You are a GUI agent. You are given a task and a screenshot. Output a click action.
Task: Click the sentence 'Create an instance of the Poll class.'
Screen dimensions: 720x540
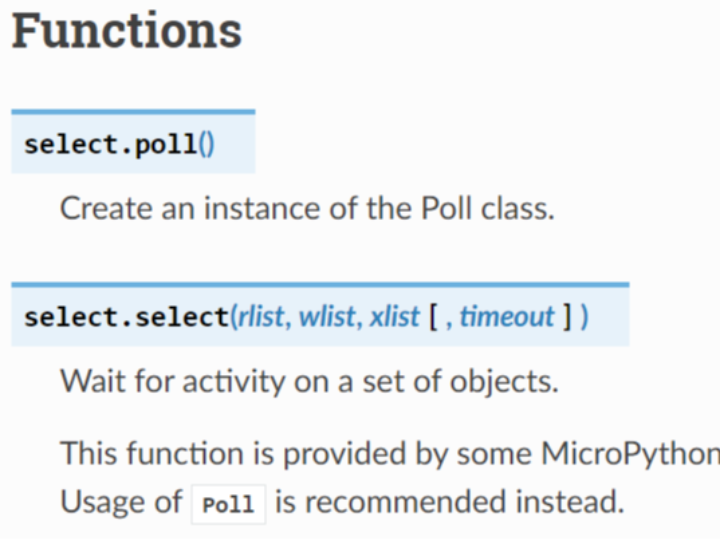coord(307,208)
